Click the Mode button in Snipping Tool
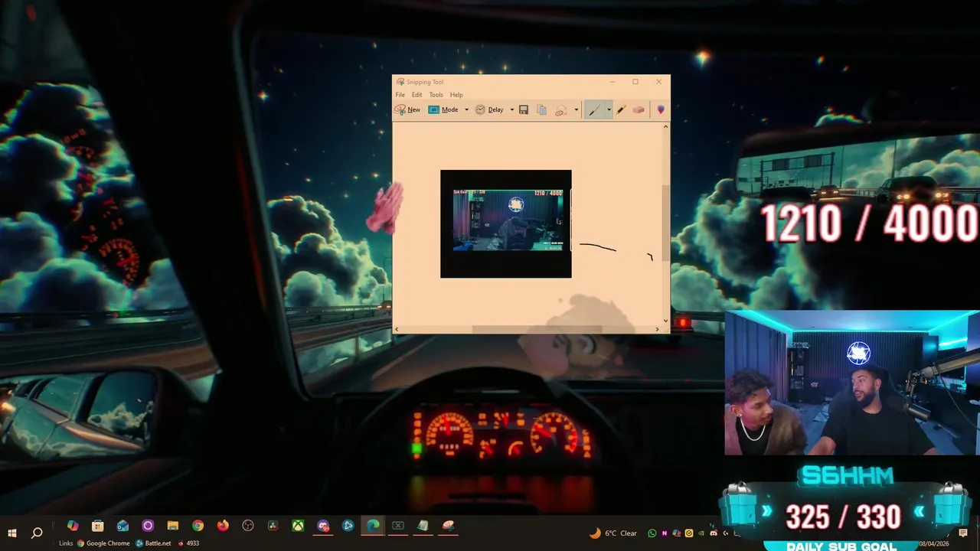Image resolution: width=980 pixels, height=551 pixels. pyautogui.click(x=443, y=109)
